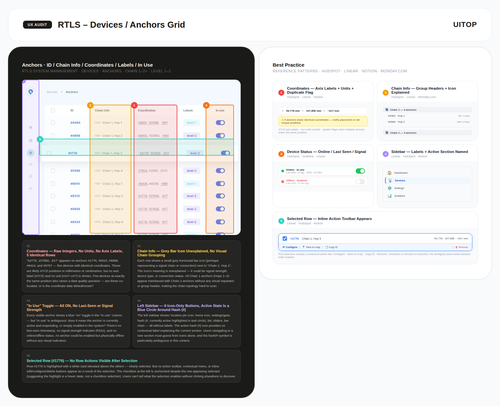Image resolution: width=500 pixels, height=406 pixels.
Task: Toggle In use for the Chain 1, Hop 2 row
Action: point(220,136)
